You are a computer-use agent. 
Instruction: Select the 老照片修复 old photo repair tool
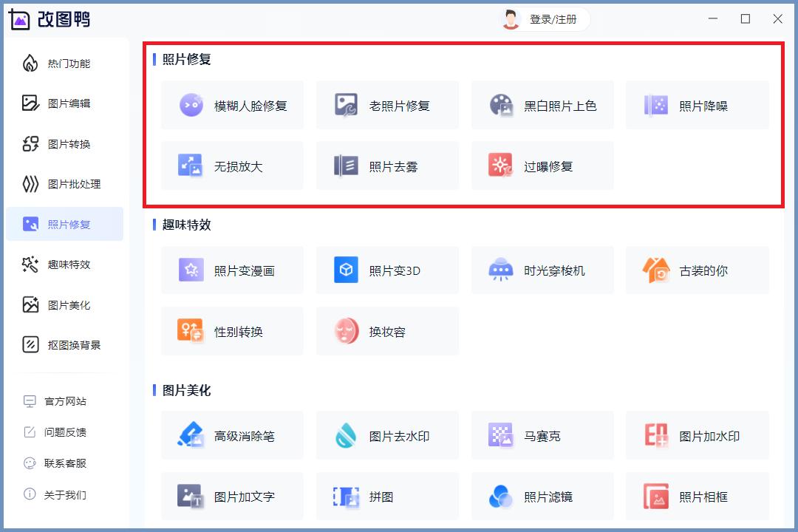[x=387, y=105]
